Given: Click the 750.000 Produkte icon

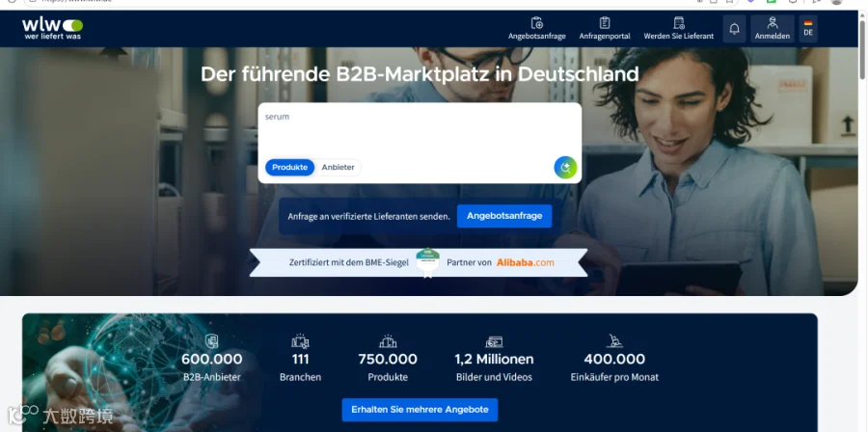Looking at the screenshot, I should coord(388,340).
